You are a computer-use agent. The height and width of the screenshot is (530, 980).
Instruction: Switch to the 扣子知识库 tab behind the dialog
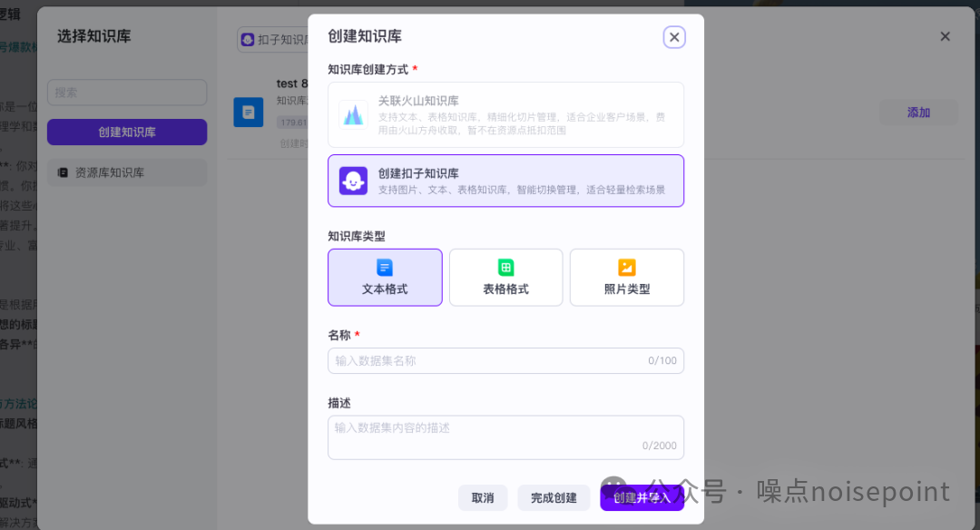click(x=273, y=40)
